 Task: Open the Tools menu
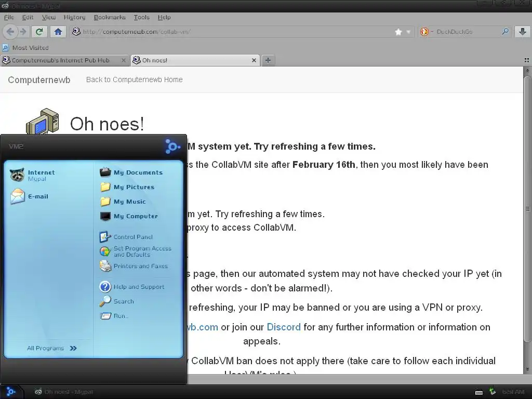point(141,17)
